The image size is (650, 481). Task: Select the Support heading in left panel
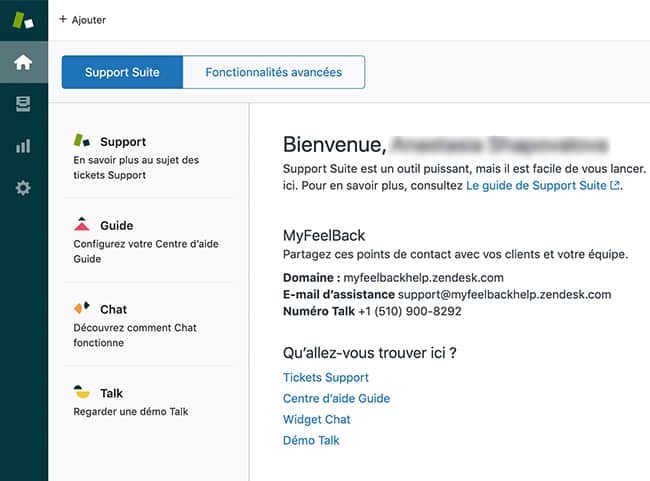click(123, 142)
